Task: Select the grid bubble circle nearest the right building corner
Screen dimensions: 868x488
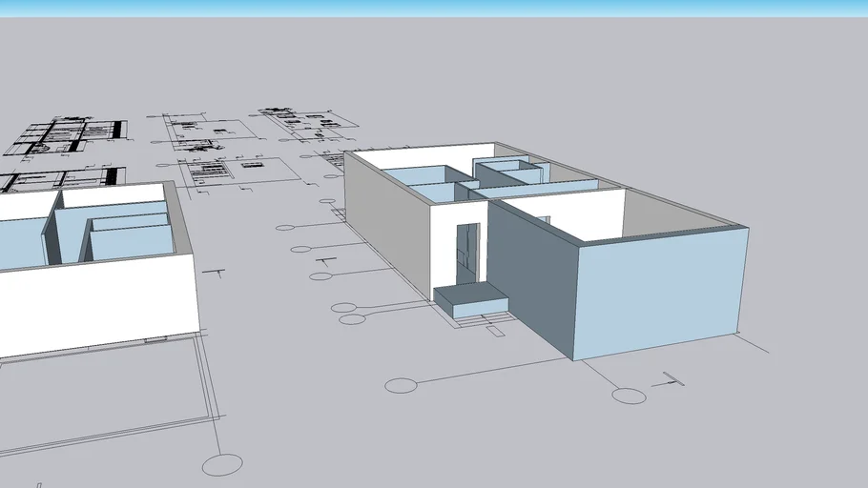Action: [x=629, y=396]
